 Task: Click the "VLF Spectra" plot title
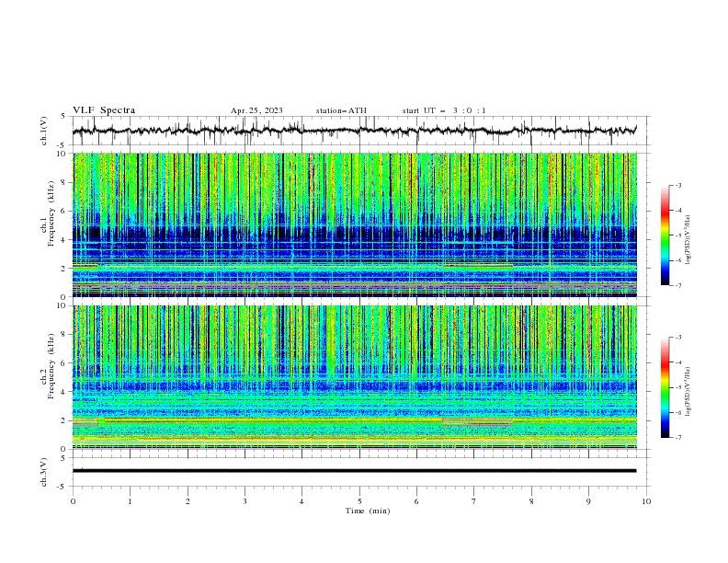pyautogui.click(x=104, y=110)
